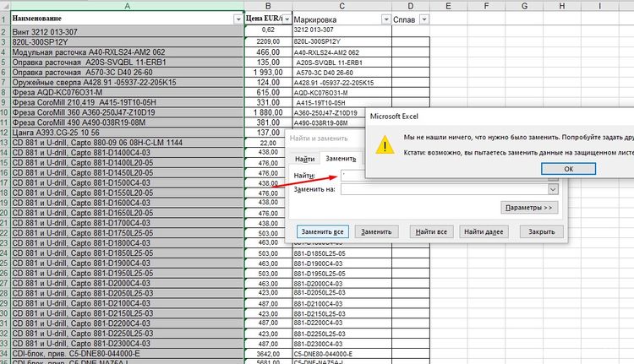Click cell 'CDI-блок, прив. C5-DNE80-044000-E'
Viewport: 634px width, 364px height.
pyautogui.click(x=127, y=354)
